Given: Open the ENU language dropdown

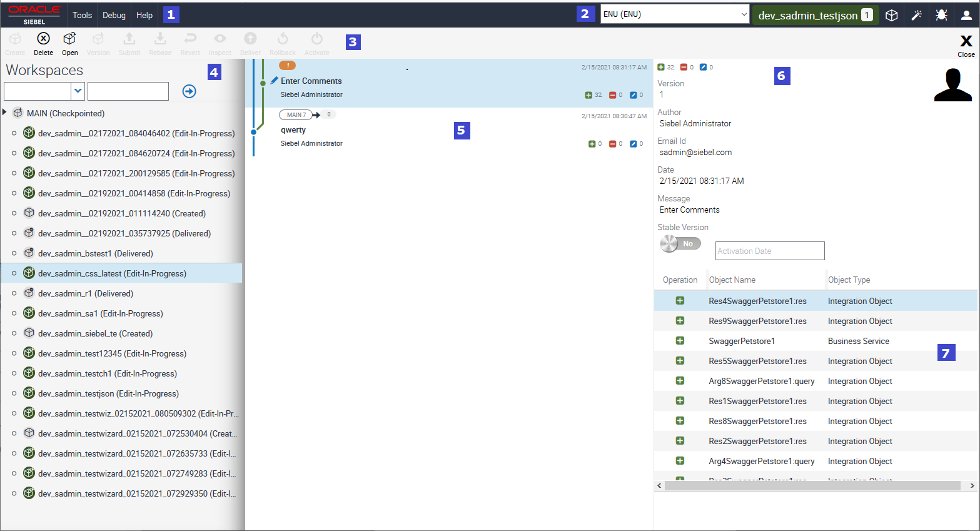Looking at the screenshot, I should [674, 14].
